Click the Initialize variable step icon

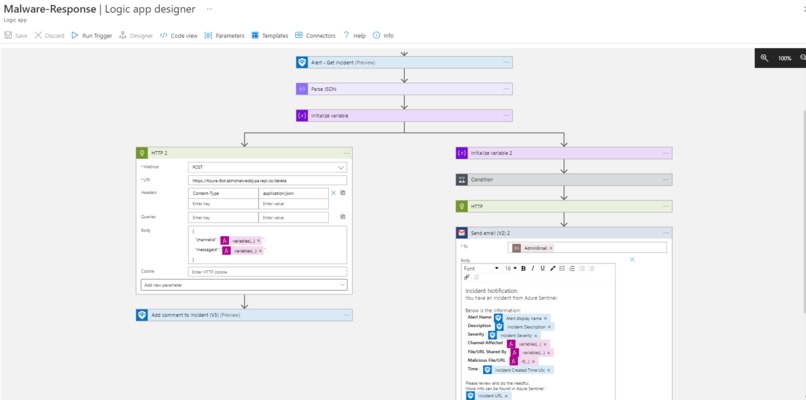(x=302, y=116)
